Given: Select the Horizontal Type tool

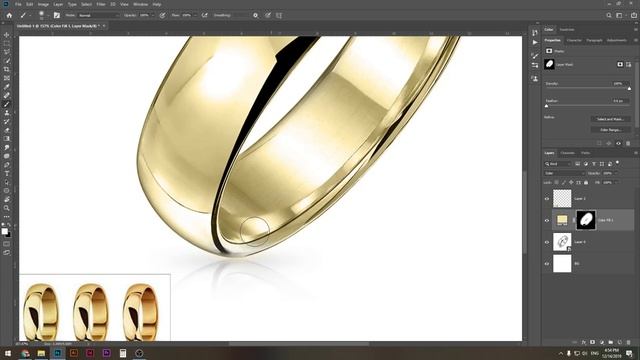Looking at the screenshot, I should coord(7,173).
